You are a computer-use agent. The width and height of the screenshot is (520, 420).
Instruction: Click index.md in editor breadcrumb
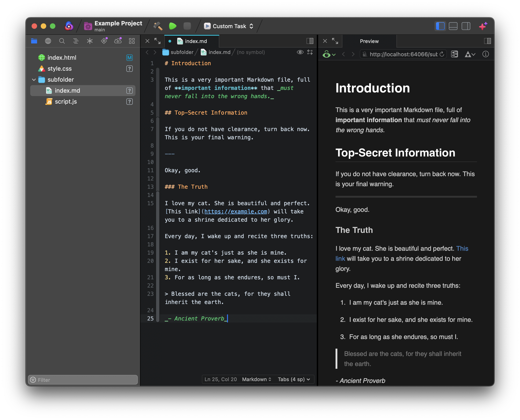pyautogui.click(x=215, y=52)
